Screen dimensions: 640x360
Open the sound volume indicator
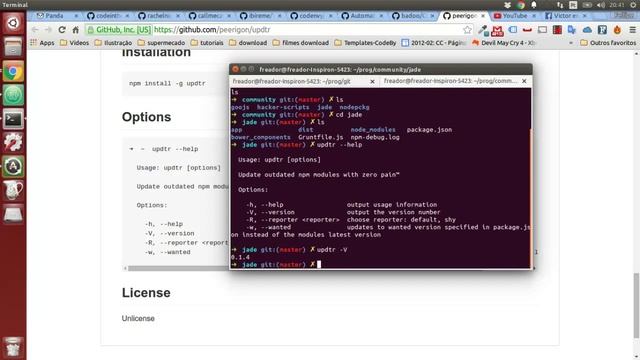pos(600,5)
